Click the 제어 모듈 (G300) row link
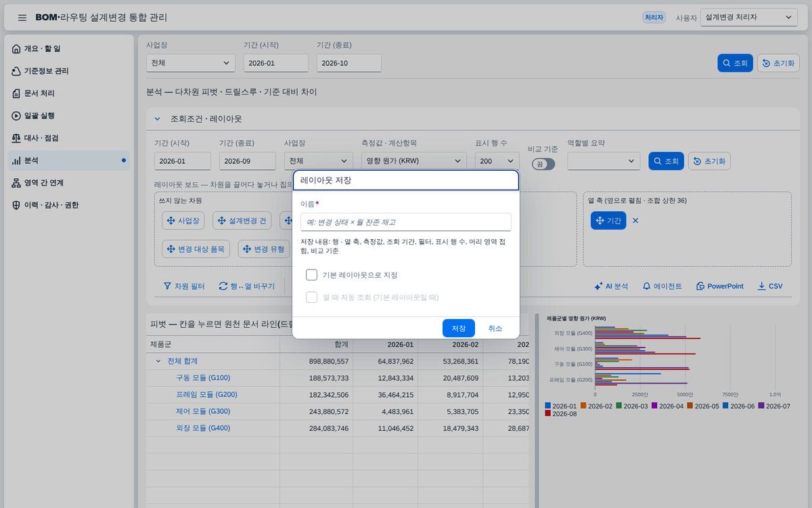Viewport: 812px width, 508px height. click(203, 412)
